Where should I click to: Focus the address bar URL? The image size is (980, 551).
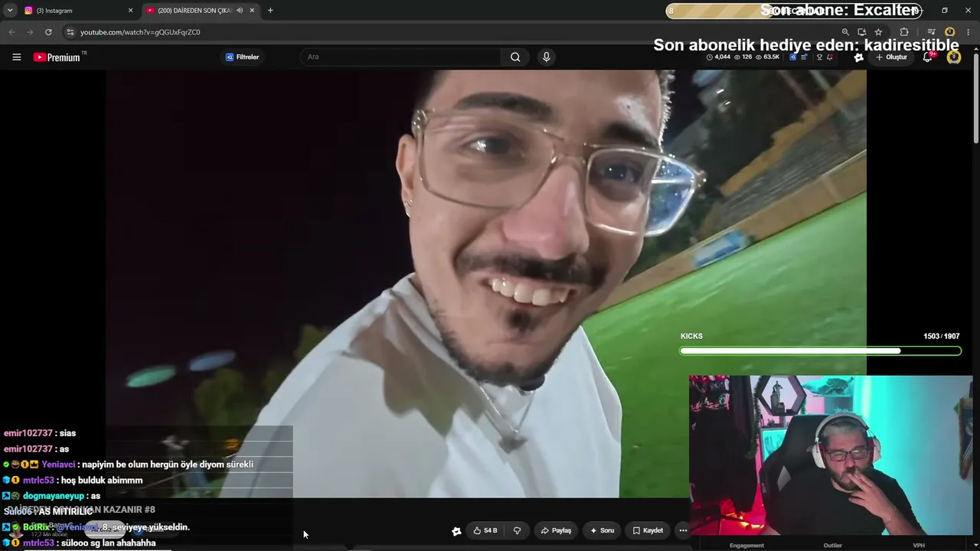tap(140, 32)
